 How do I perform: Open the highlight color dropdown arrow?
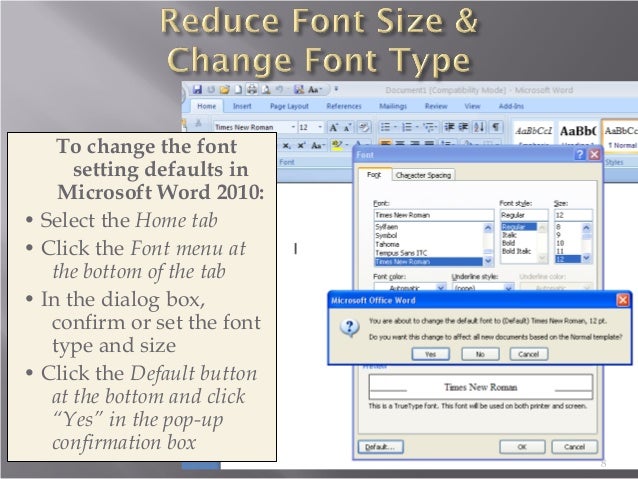point(346,145)
